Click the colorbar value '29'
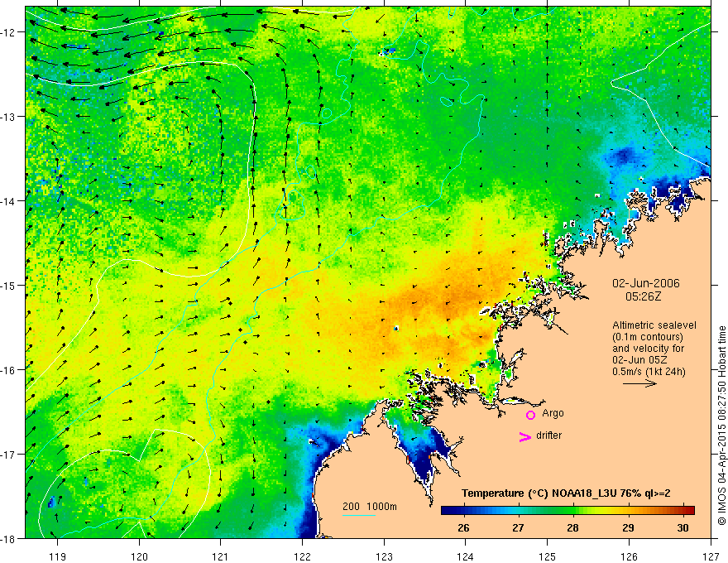The image size is (728, 563). coord(628,527)
